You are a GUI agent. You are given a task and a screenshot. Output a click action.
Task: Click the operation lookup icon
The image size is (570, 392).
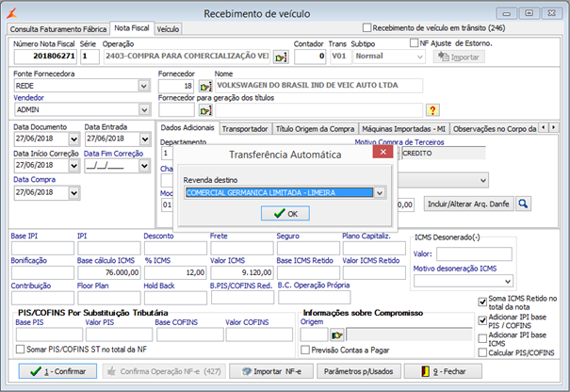280,57
